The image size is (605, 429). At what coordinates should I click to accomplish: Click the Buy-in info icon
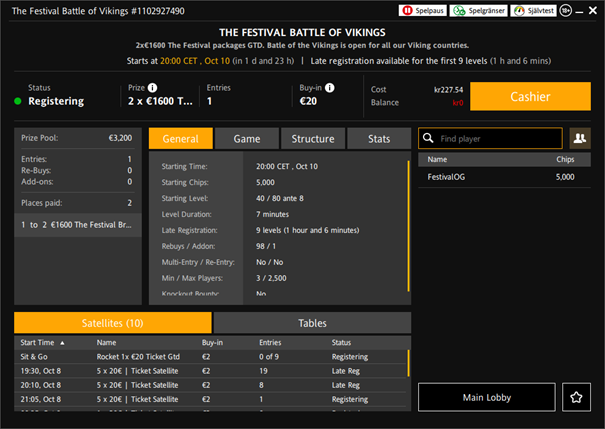329,88
